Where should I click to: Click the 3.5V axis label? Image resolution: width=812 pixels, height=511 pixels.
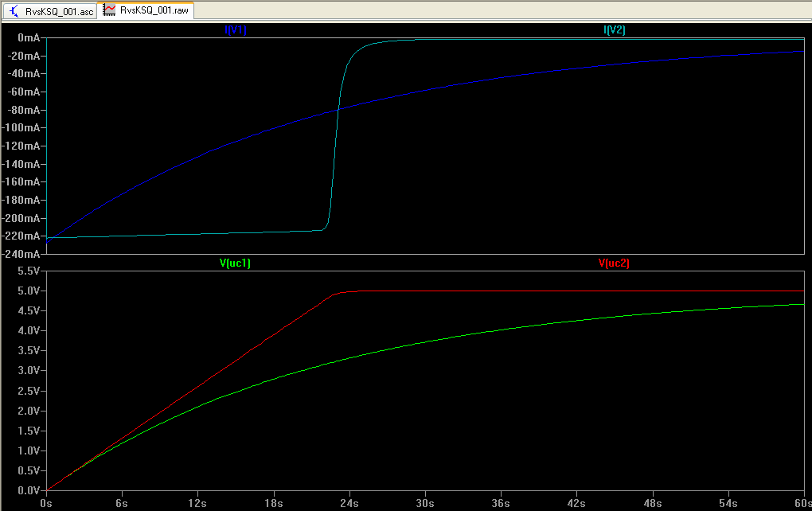[29, 350]
